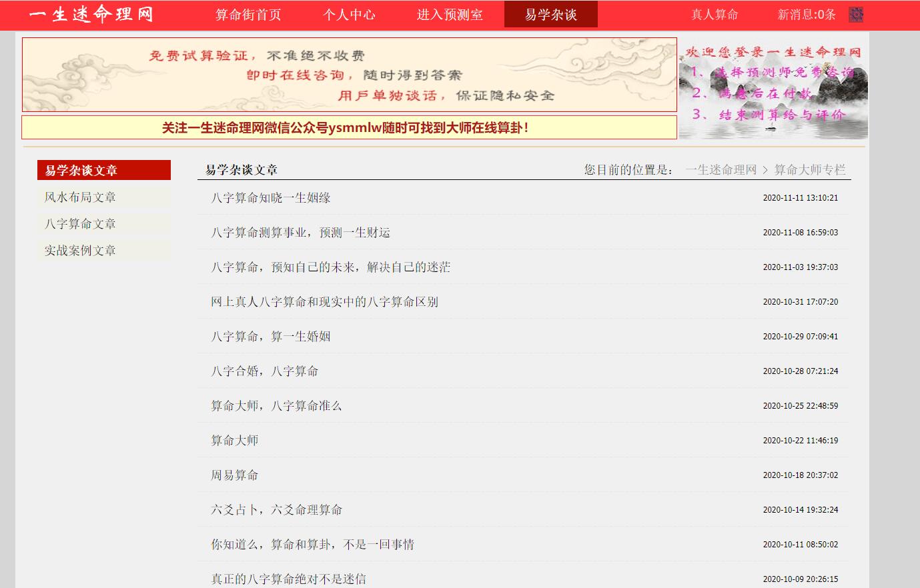Image resolution: width=920 pixels, height=588 pixels.
Task: Open article 八字算命，算一生婚姻
Action: click(x=271, y=336)
